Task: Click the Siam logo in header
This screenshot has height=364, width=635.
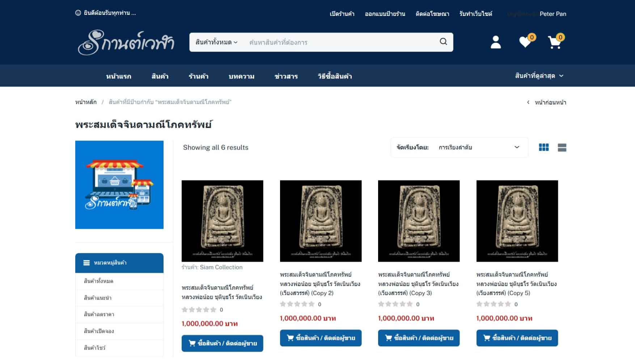Action: point(126,42)
